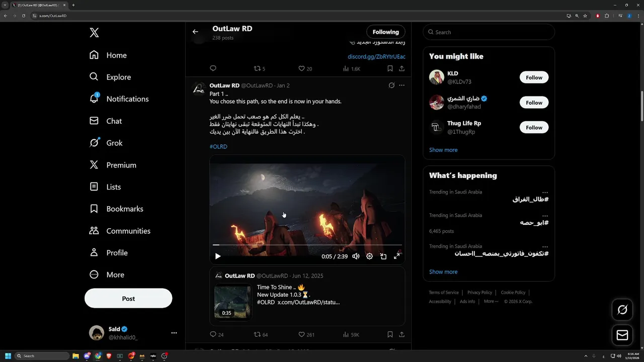
Task: Reload the page
Action: pyautogui.click(x=23, y=16)
